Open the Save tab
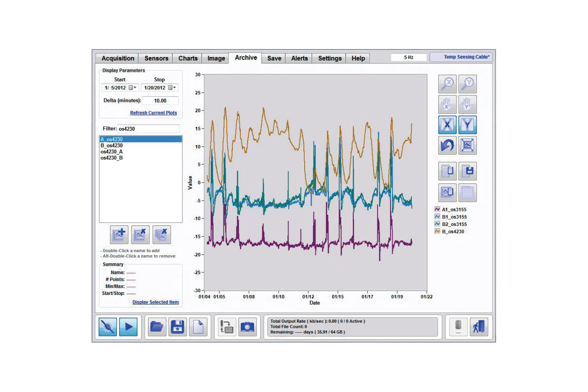The width and height of the screenshot is (588, 392). tap(274, 58)
